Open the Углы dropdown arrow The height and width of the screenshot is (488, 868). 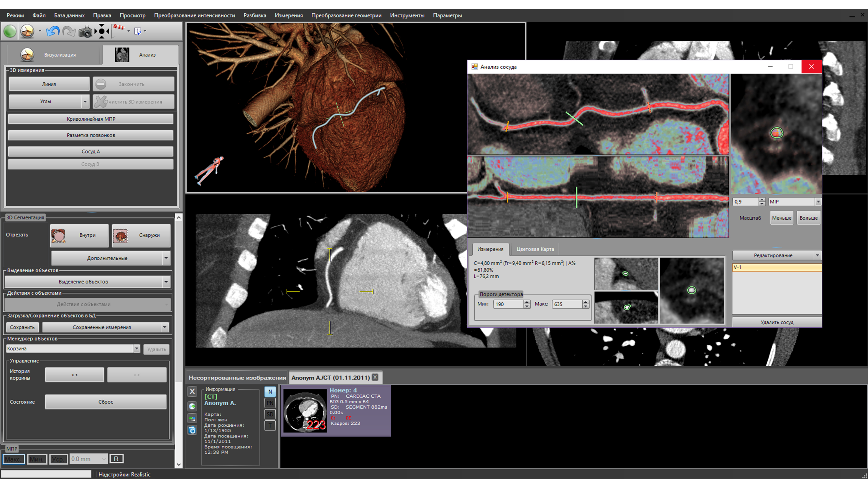(85, 101)
